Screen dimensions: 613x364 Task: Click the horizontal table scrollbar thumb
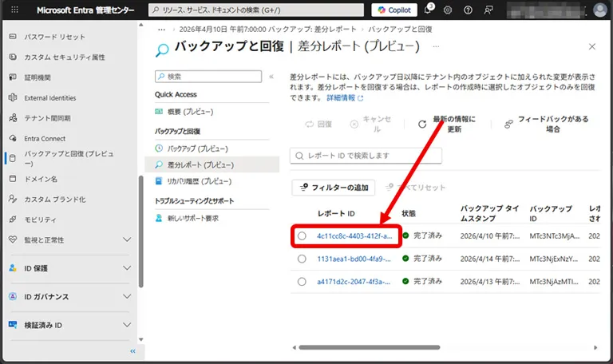(370, 347)
